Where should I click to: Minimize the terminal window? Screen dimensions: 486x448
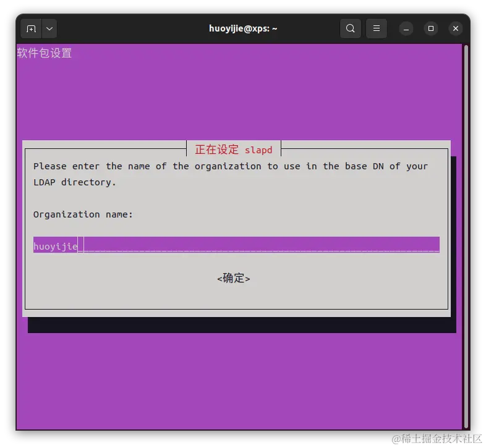[406, 29]
